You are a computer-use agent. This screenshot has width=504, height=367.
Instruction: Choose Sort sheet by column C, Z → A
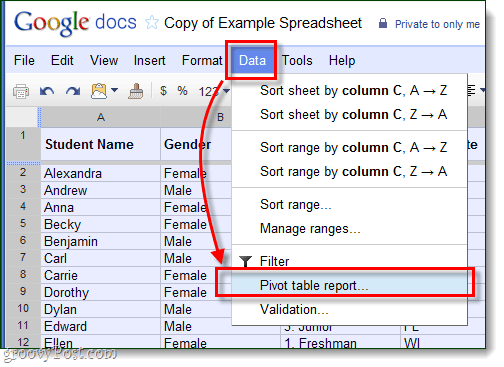click(350, 114)
